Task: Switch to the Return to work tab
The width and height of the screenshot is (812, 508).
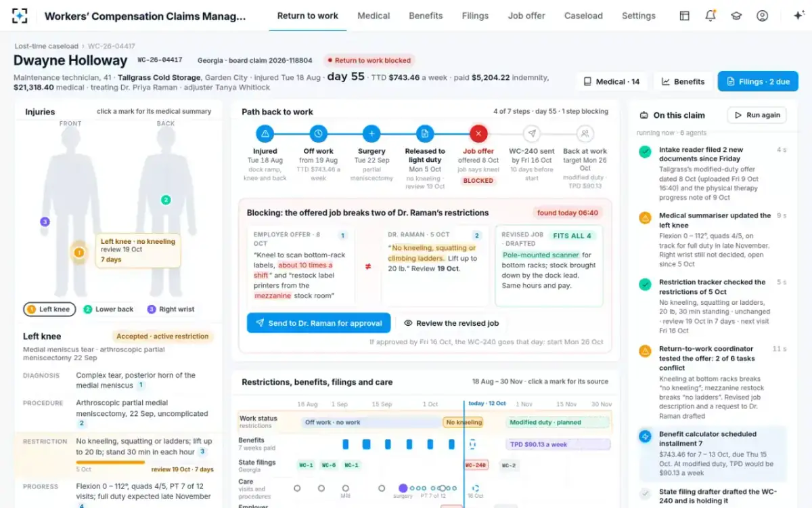Action: pyautogui.click(x=308, y=16)
